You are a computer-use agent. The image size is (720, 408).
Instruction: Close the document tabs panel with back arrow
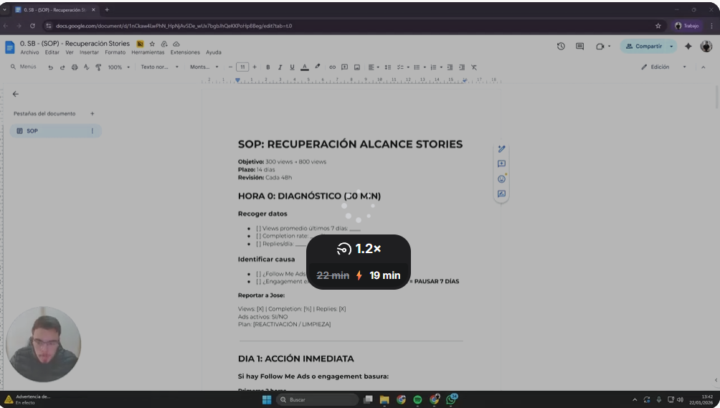[16, 94]
